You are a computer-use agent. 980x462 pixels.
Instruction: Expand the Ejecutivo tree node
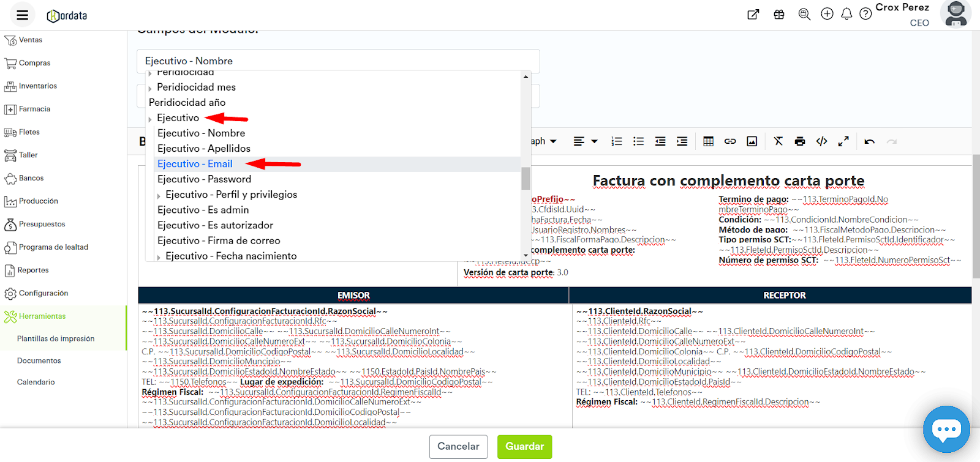point(150,119)
